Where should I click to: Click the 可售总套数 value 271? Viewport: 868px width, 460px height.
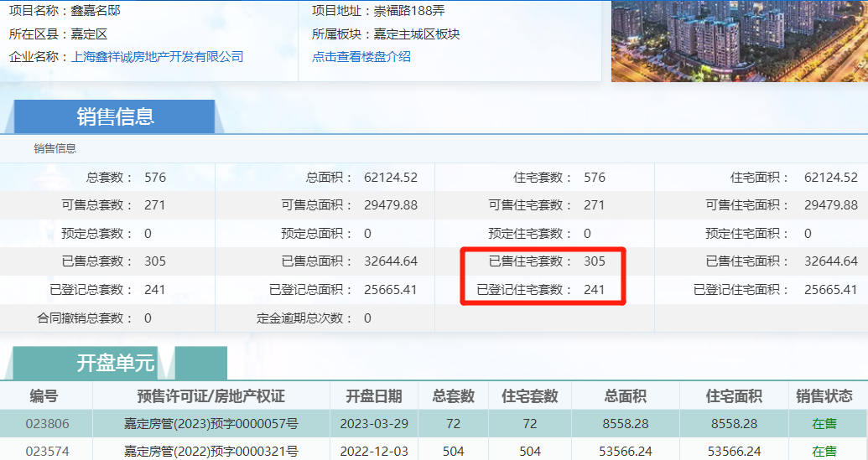[155, 205]
